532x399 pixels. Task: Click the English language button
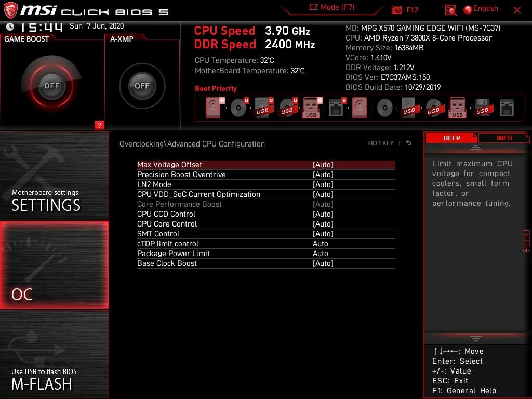tap(486, 8)
